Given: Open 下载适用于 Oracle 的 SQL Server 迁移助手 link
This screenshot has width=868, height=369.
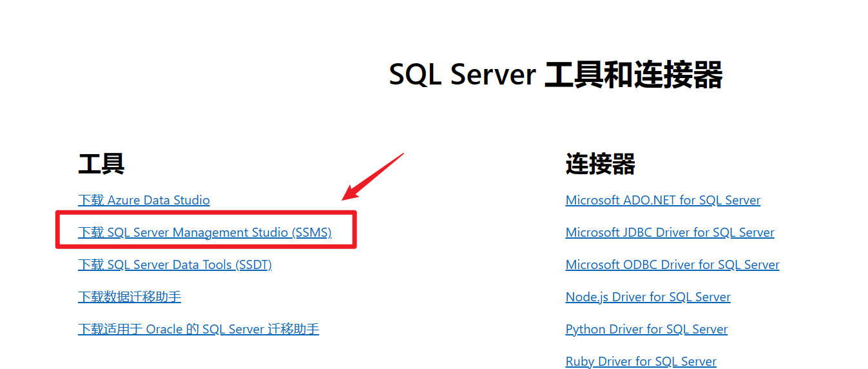Looking at the screenshot, I should tap(198, 329).
